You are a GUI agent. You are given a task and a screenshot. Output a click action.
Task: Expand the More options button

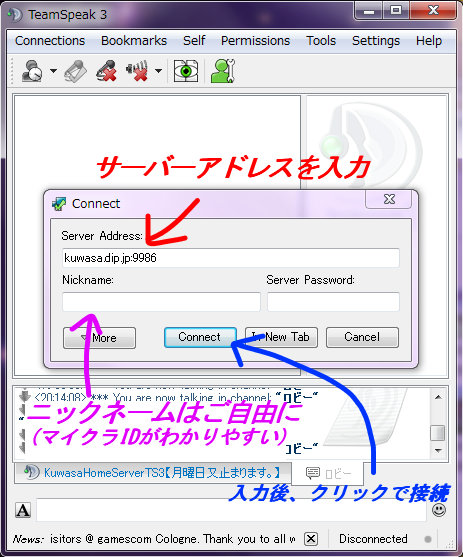click(99, 338)
